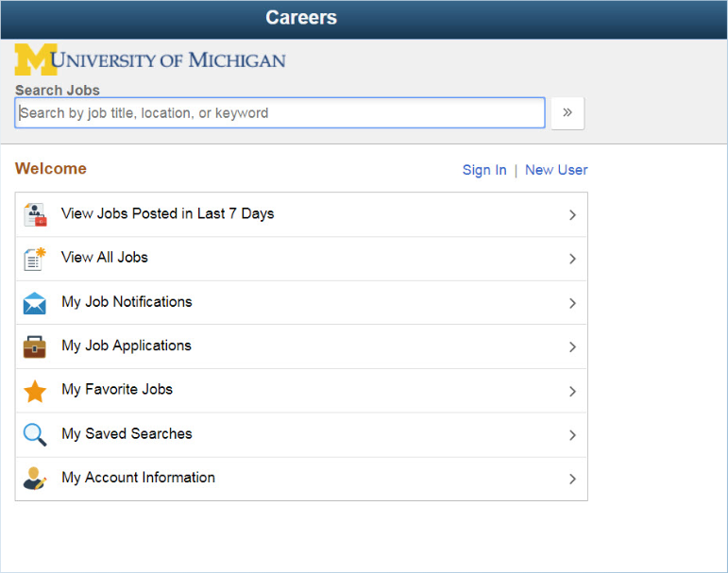728x573 pixels.
Task: Select the View All Jobs label
Action: 105,257
